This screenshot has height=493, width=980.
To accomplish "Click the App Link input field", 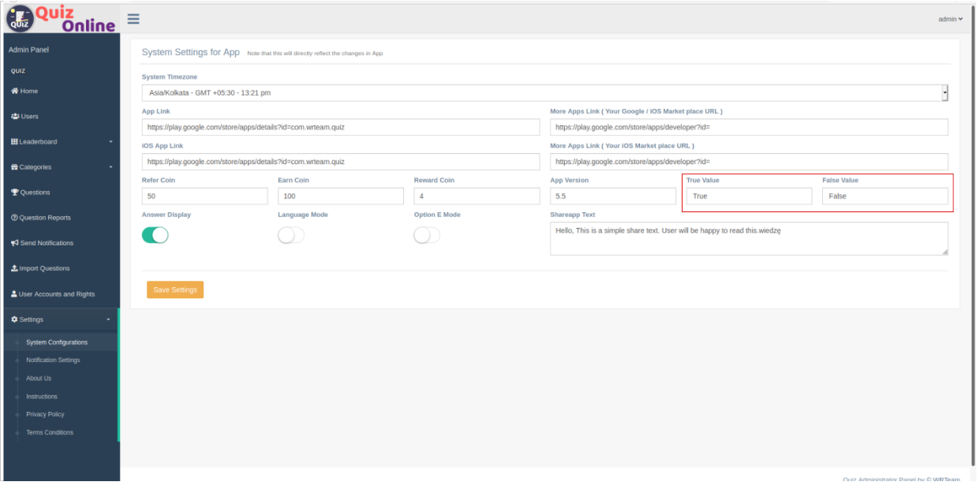I will [341, 127].
